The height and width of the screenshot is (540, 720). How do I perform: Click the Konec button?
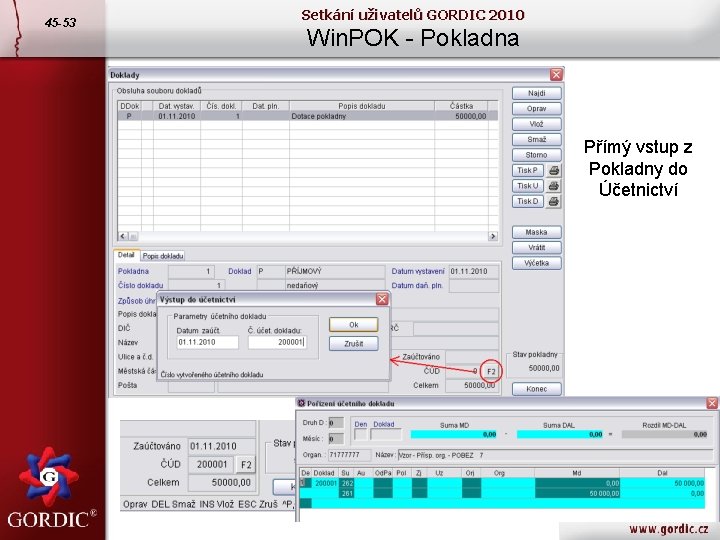[536, 389]
